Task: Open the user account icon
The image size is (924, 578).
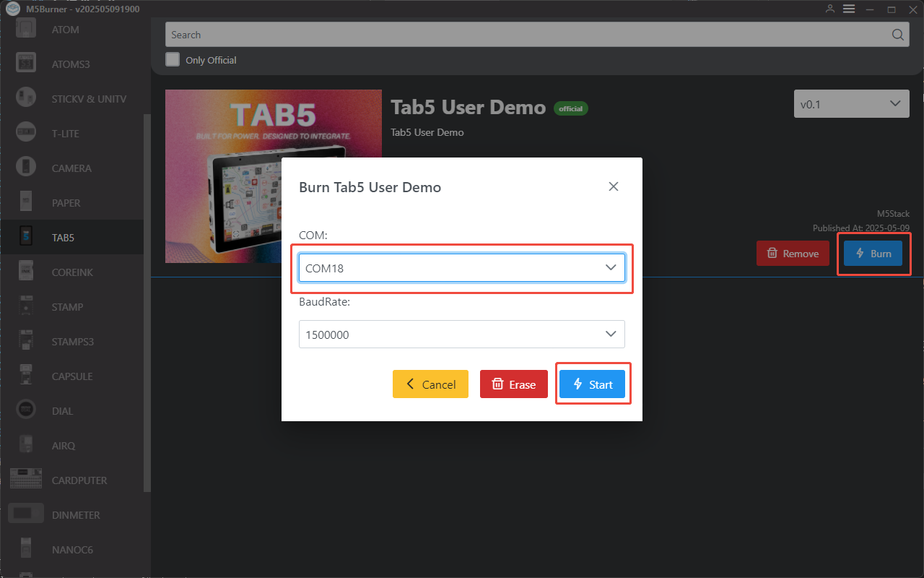Action: (830, 9)
